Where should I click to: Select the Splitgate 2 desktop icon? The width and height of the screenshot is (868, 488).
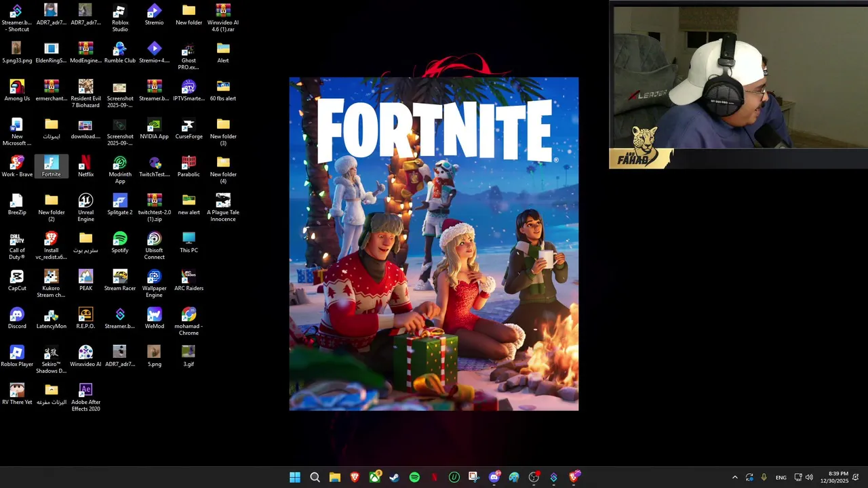(120, 204)
